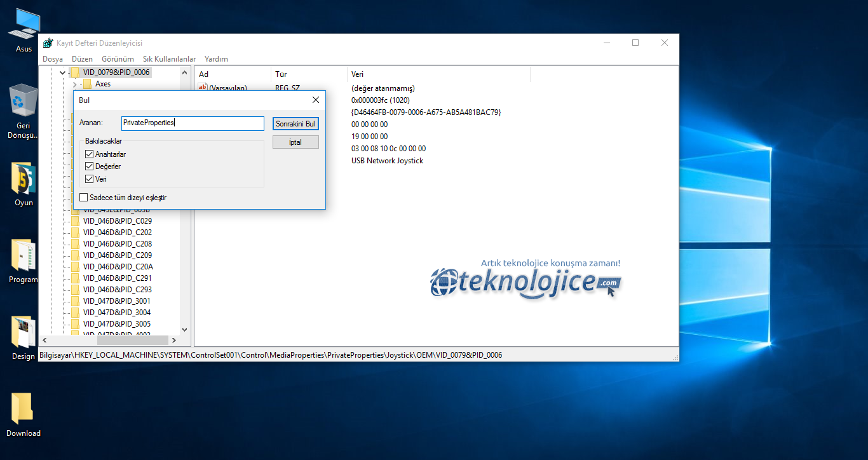Image resolution: width=868 pixels, height=460 pixels.
Task: Click the folder icon of VID_0079&PID_0006
Action: pyautogui.click(x=75, y=72)
